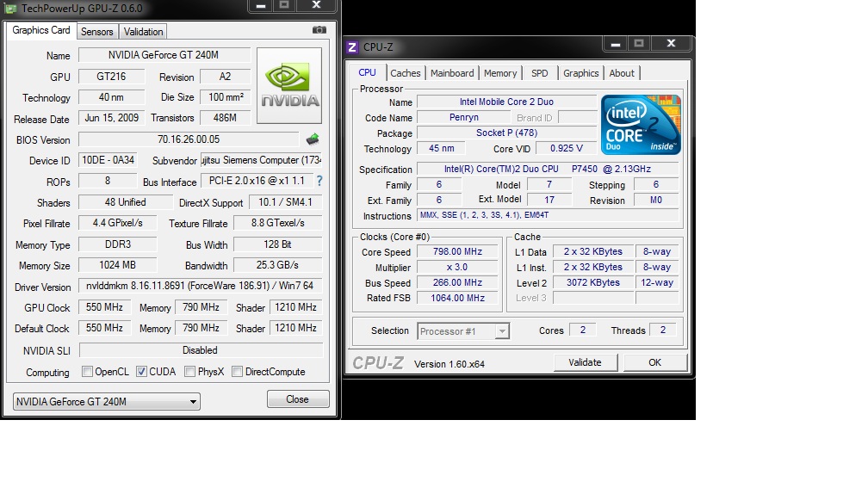
Task: Open the About tab in CPU-Z
Action: 622,73
